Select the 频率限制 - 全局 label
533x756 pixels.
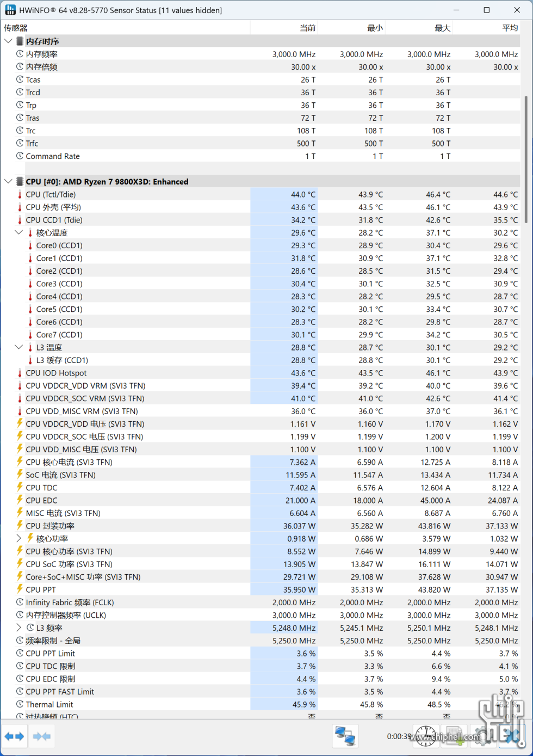tap(53, 641)
